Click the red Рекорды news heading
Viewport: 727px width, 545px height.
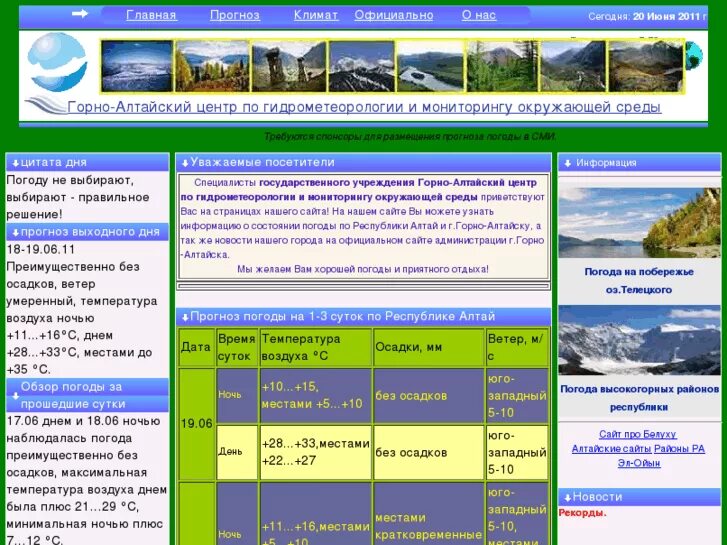coord(582,513)
